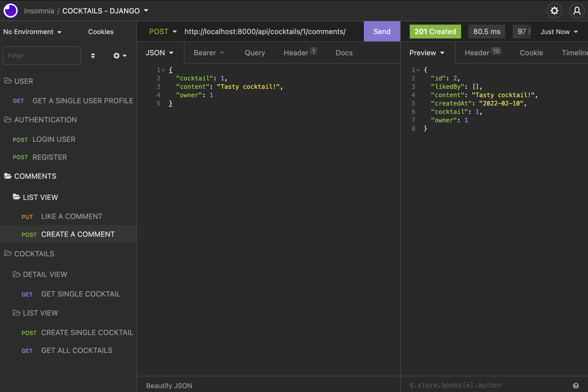Click Beautify JSON

(169, 386)
